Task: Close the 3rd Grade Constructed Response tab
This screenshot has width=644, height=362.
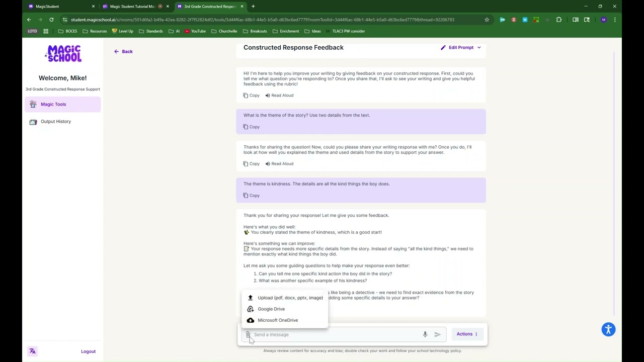Action: pos(242,7)
